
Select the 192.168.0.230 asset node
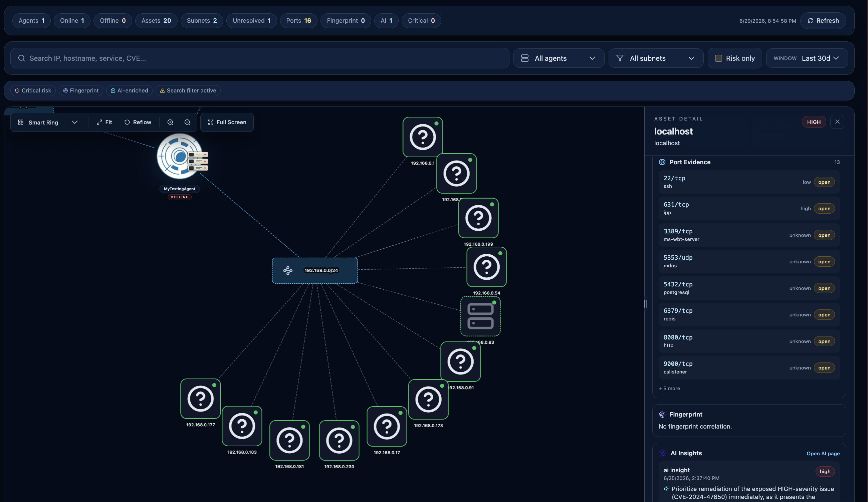coord(339,440)
